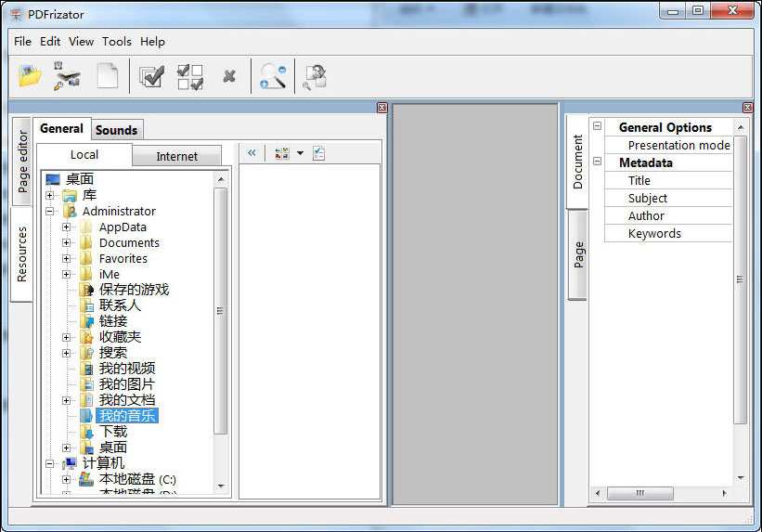Screen dimensions: 762x532
Task: Select the General tab
Action: [61, 128]
